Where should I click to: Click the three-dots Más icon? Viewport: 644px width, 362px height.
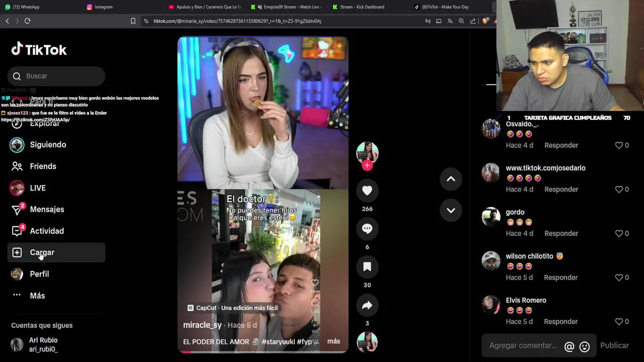(x=17, y=295)
